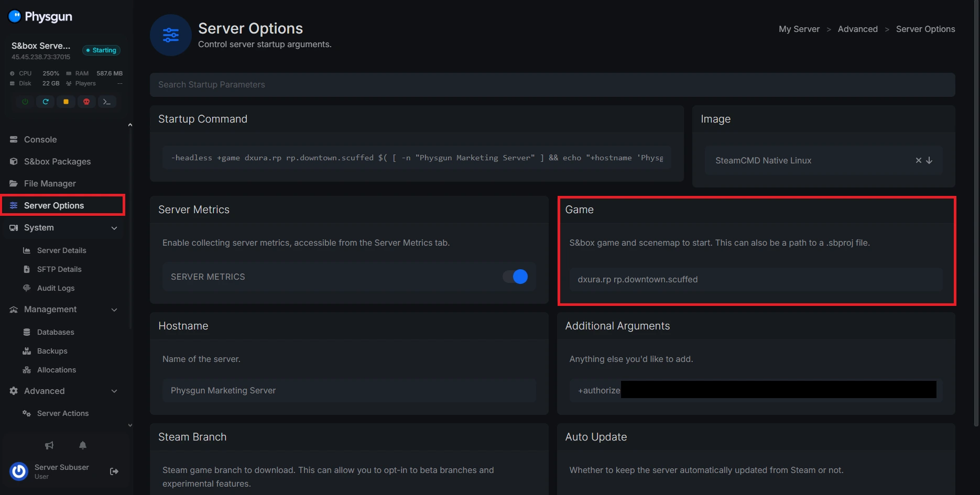Open the Databases page
The height and width of the screenshot is (495, 980).
click(x=56, y=332)
